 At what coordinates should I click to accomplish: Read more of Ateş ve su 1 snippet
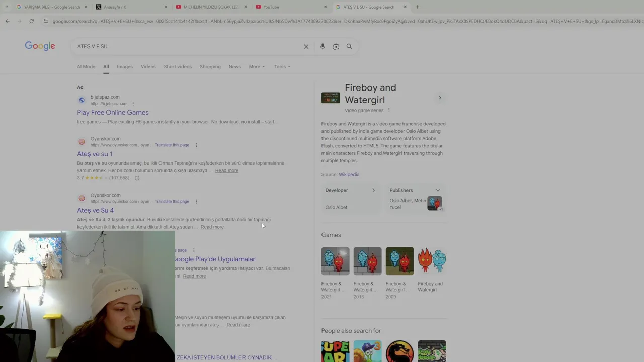pos(227,171)
